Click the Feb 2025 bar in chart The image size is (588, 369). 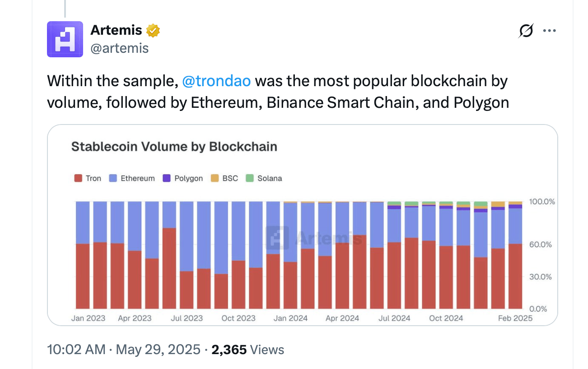point(515,271)
